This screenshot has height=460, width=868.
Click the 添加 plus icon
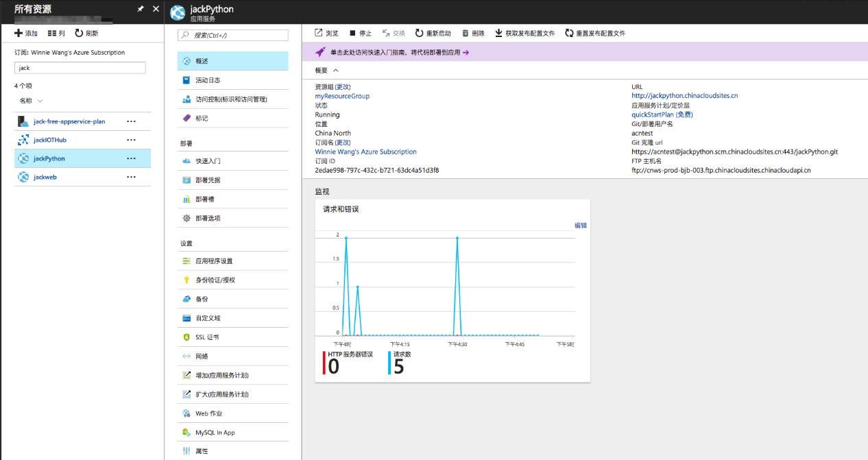(19, 33)
